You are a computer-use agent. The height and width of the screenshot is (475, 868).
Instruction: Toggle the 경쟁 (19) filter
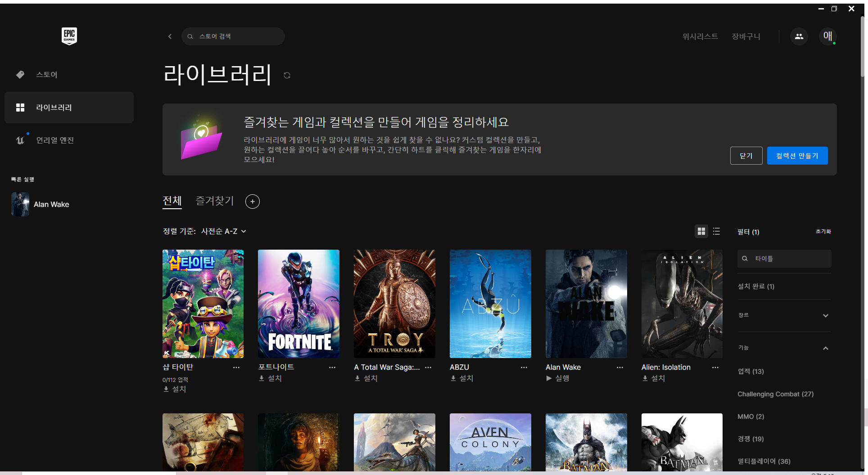[x=750, y=439]
